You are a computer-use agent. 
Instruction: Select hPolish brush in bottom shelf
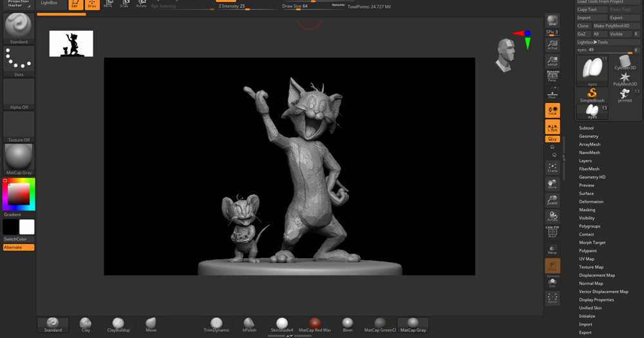[249, 325]
